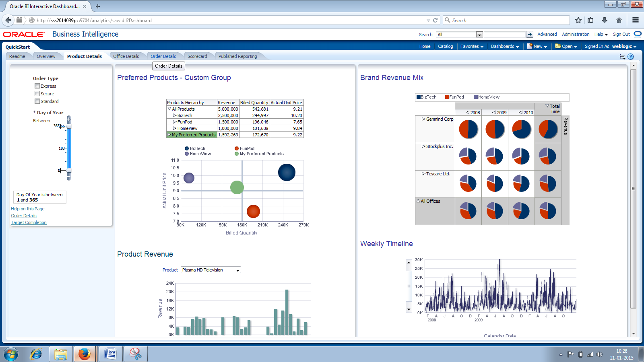Open the file explorer taskbar icon
This screenshot has height=362, width=644.
coord(61,354)
